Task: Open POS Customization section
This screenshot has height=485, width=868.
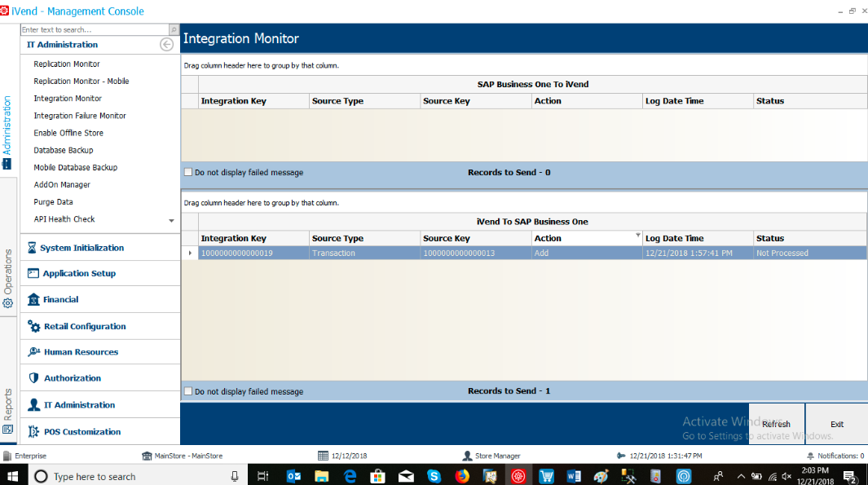Action: (99, 431)
